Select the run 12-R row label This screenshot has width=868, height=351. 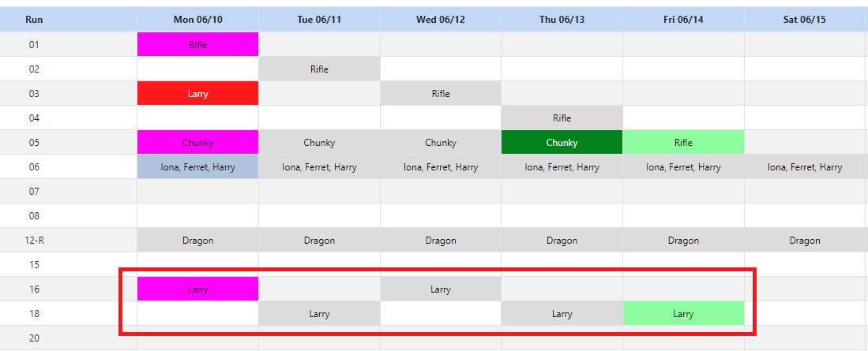[x=34, y=241]
